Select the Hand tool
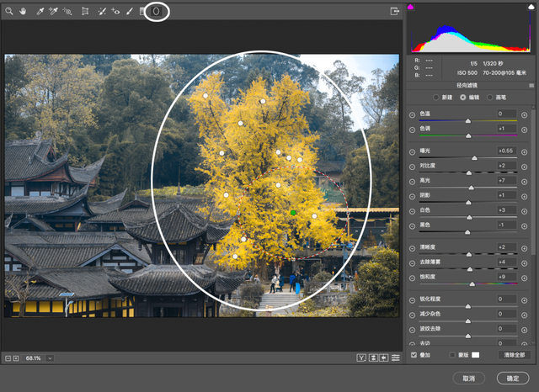This screenshot has width=539, height=392. pyautogui.click(x=23, y=11)
